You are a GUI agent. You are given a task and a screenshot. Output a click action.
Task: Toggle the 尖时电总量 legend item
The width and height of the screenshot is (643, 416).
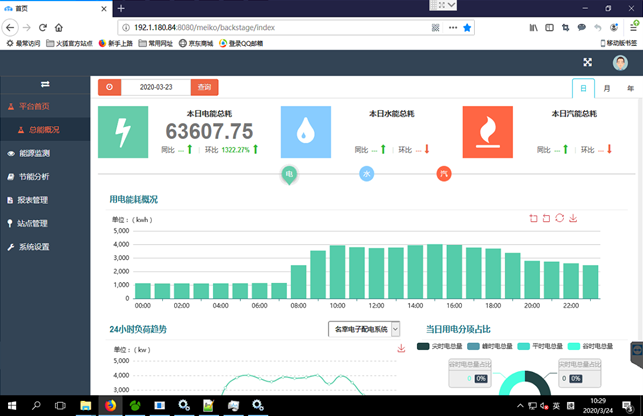point(440,346)
